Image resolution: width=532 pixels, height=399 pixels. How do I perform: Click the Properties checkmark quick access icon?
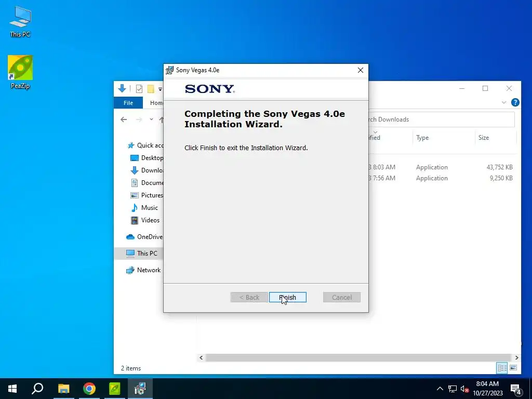[x=139, y=89]
